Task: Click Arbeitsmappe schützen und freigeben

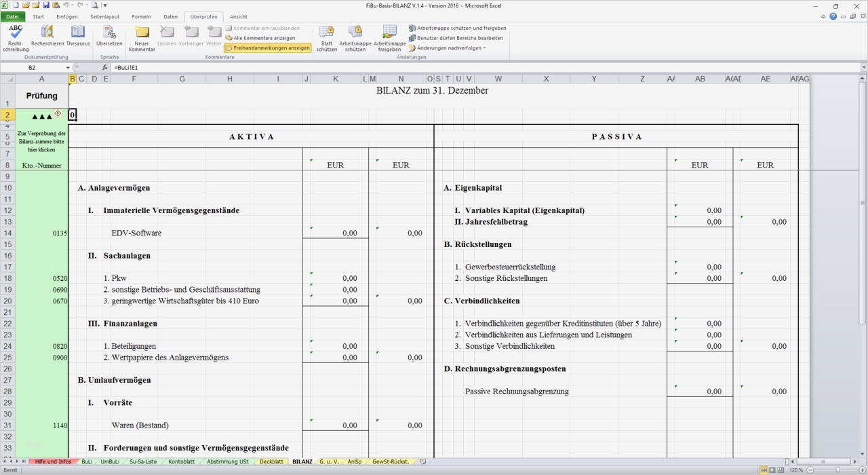Action: [457, 28]
